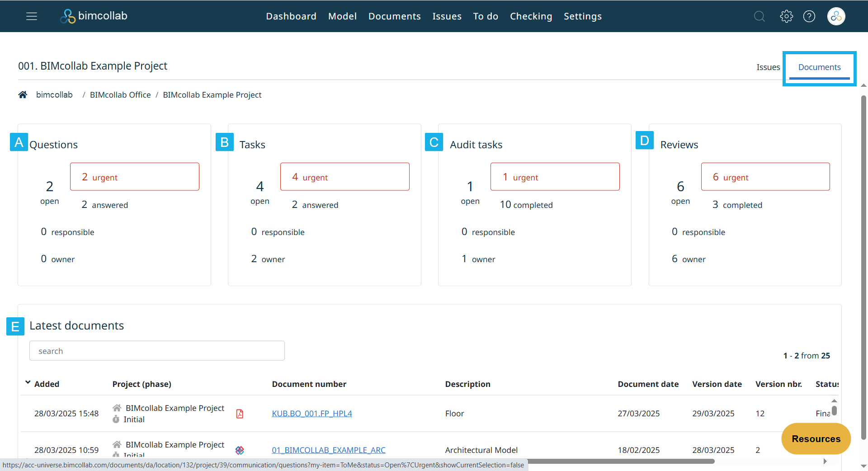This screenshot has width=868, height=471.
Task: Open the Settings top menu
Action: (x=582, y=16)
